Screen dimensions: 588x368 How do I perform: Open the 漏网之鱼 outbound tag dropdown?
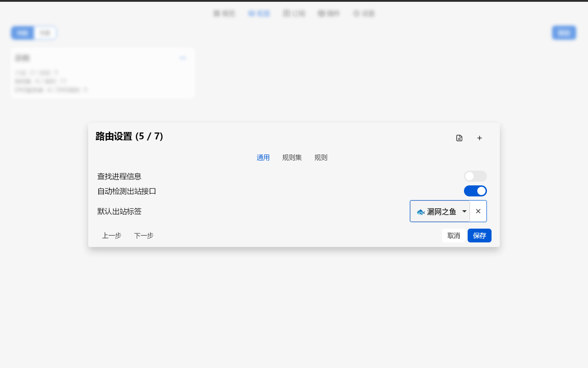(x=440, y=211)
